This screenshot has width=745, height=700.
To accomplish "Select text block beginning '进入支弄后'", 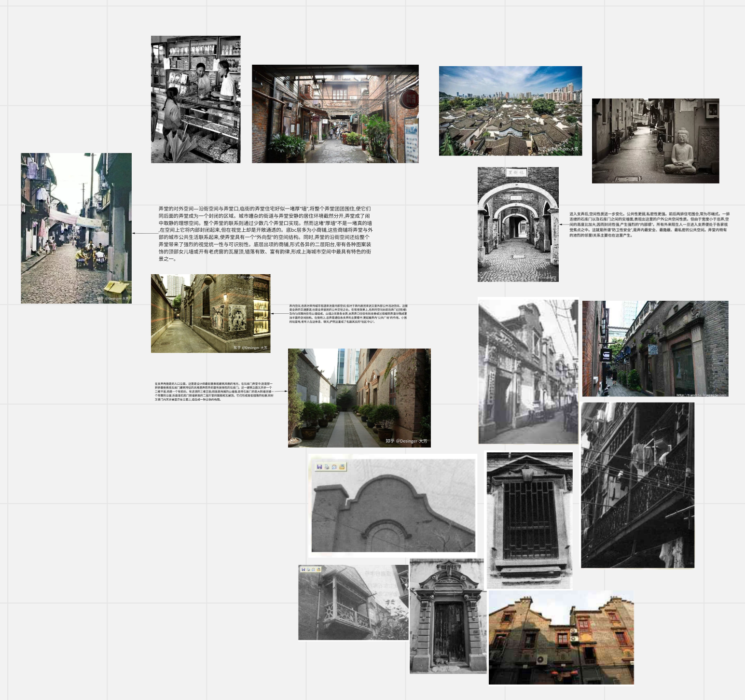I will pos(649,224).
